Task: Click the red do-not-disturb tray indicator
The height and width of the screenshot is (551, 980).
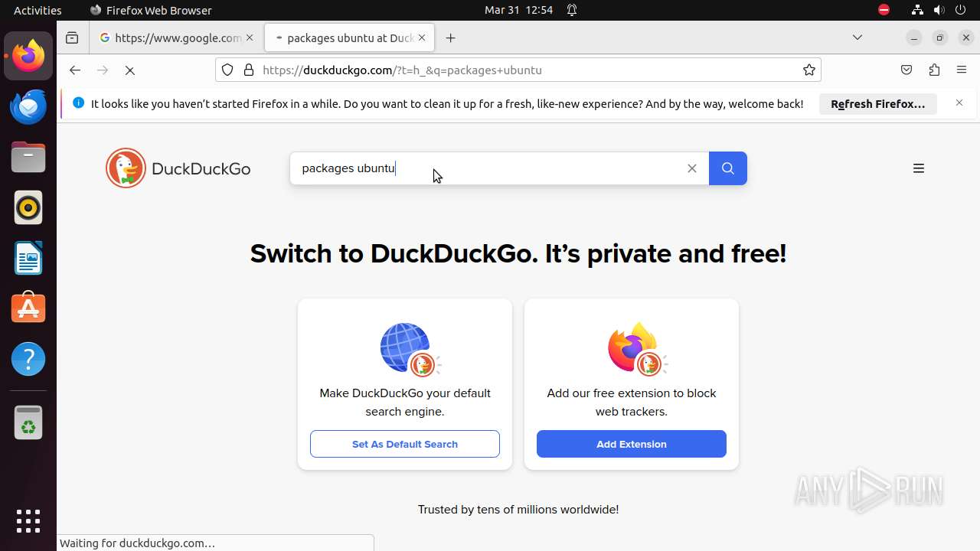Action: [884, 10]
